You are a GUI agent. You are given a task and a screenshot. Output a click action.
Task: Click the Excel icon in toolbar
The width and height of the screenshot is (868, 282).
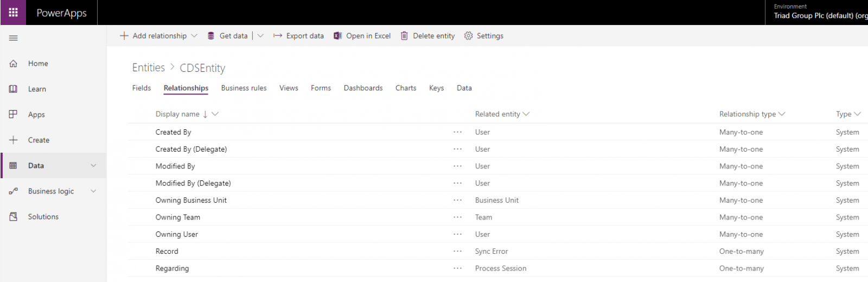tap(337, 36)
